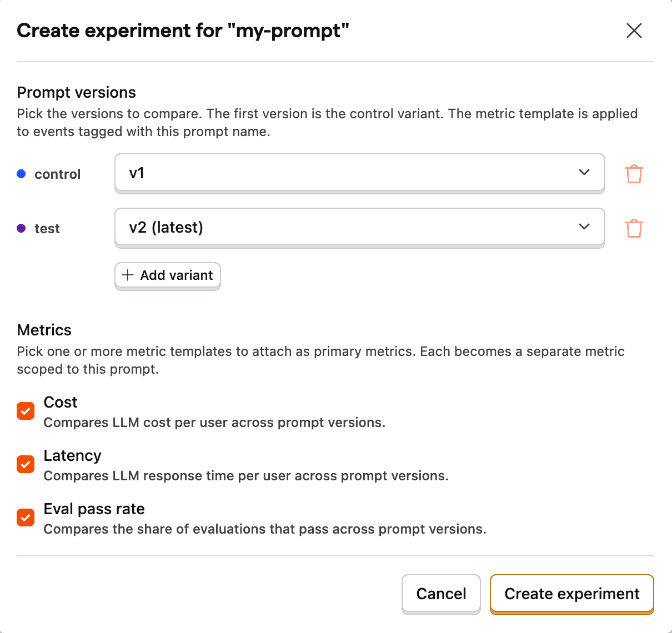
Task: Click the dialog title Create experiment for "my-prompt"
Action: 183,31
